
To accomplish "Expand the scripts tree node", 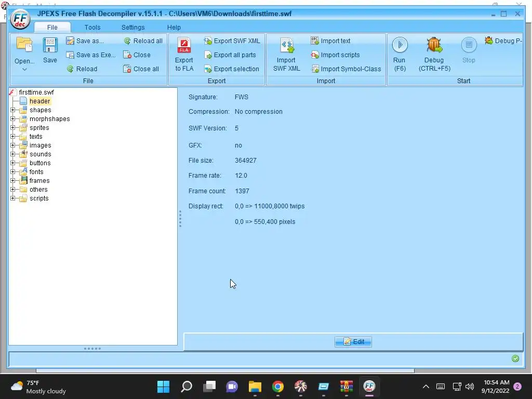I will pos(13,198).
